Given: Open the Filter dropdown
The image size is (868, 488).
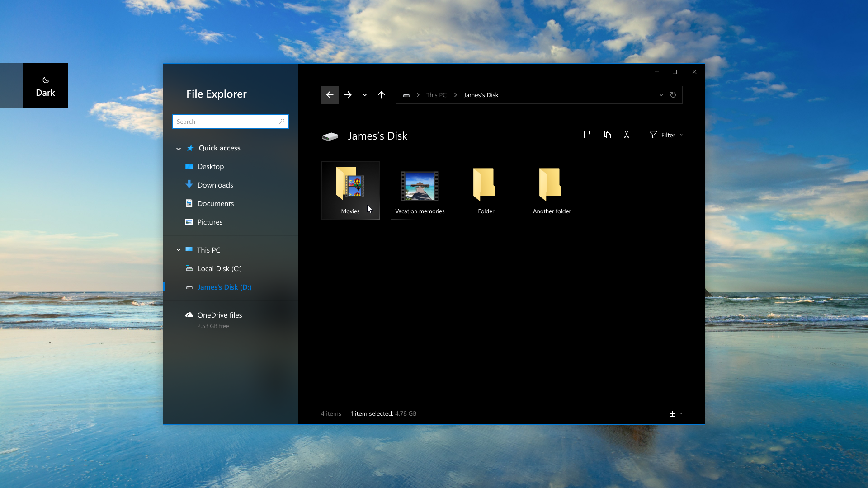Looking at the screenshot, I should coord(666,135).
